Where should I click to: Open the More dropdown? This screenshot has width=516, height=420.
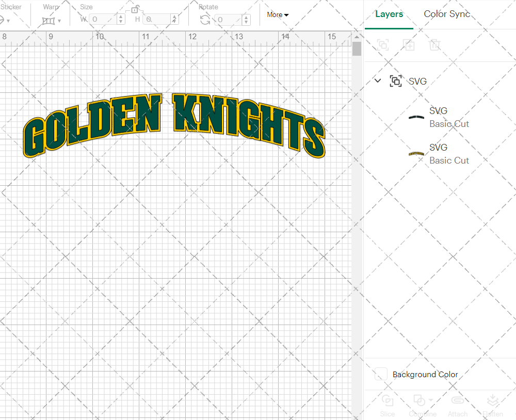point(277,15)
